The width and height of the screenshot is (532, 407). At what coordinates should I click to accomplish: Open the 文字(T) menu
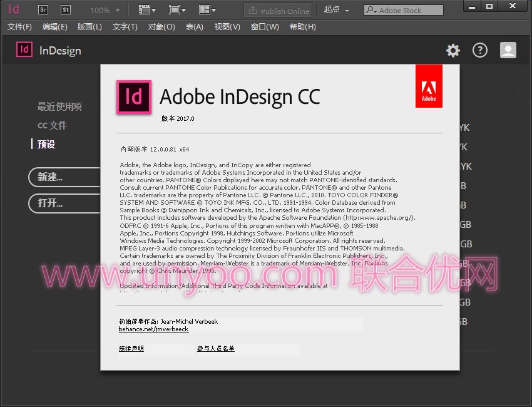(125, 27)
